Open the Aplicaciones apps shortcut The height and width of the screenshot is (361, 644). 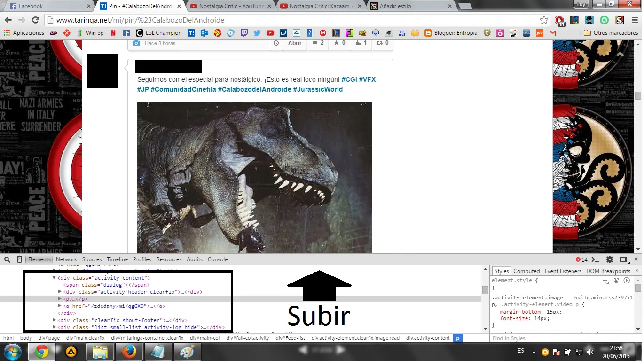24,33
